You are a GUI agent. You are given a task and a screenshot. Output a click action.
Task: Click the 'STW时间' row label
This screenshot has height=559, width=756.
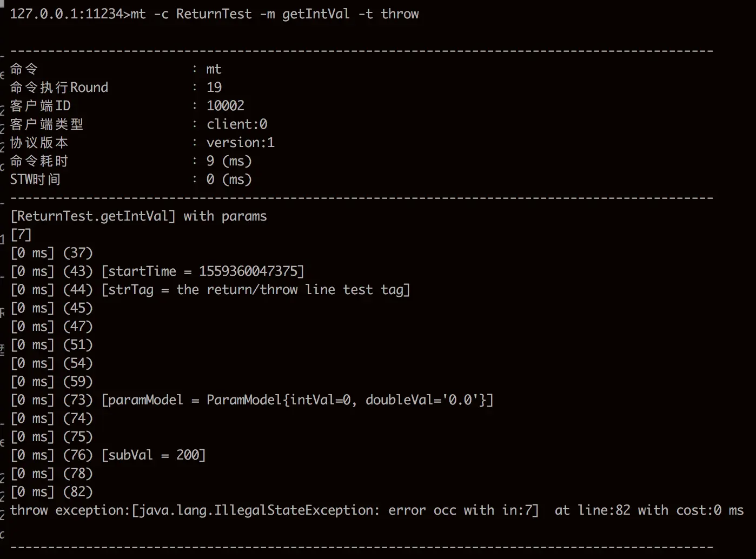pyautogui.click(x=35, y=179)
